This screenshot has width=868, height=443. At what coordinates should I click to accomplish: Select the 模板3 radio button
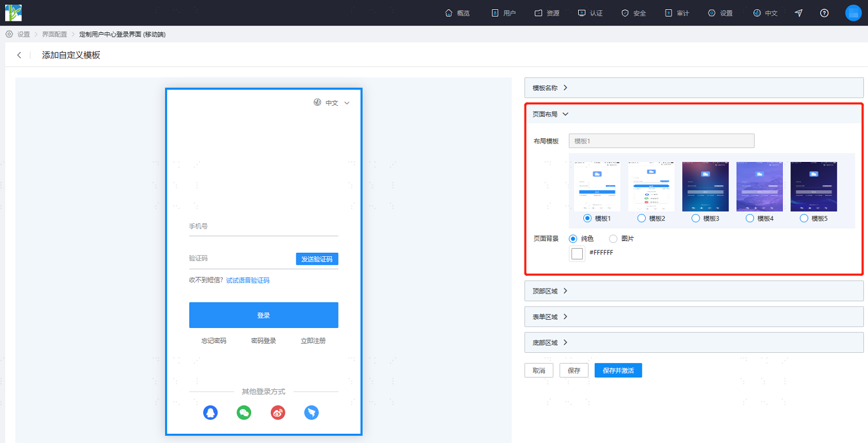click(696, 219)
